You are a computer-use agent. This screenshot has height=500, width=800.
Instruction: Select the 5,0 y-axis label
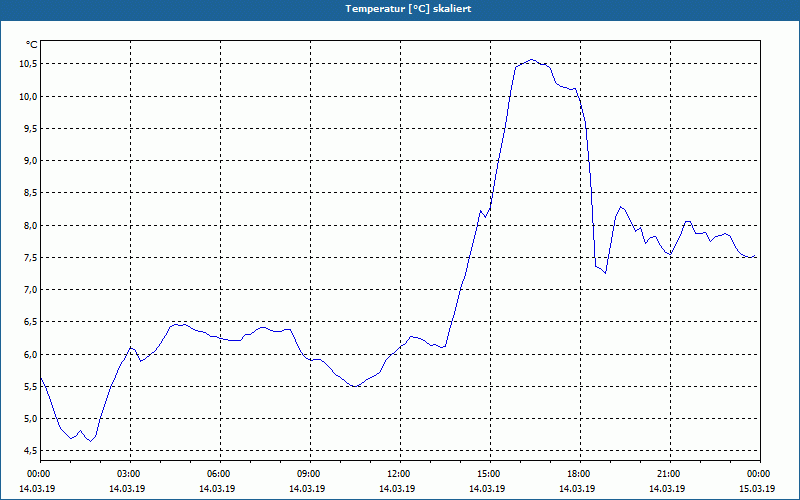31,419
